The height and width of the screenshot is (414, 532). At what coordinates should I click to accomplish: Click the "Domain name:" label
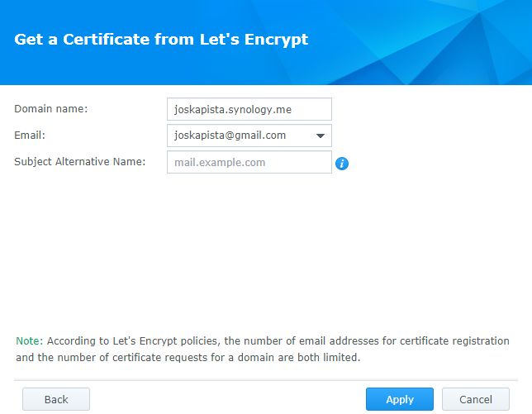pos(51,109)
